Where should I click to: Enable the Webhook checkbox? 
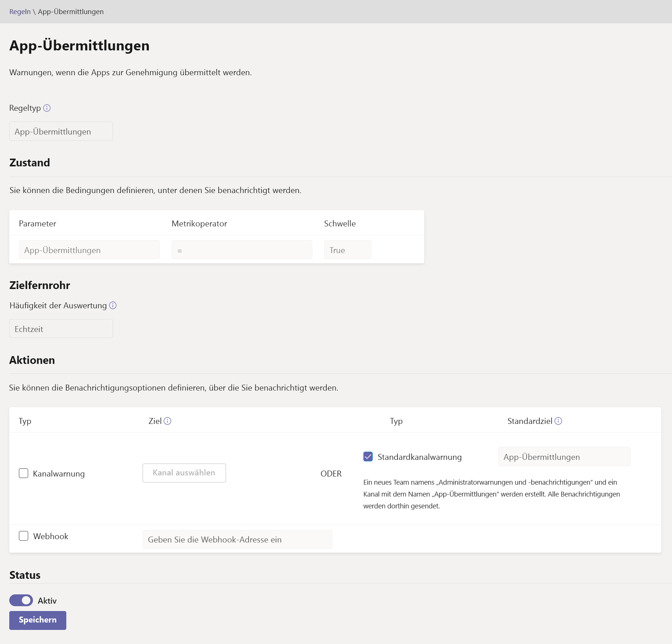tap(23, 536)
